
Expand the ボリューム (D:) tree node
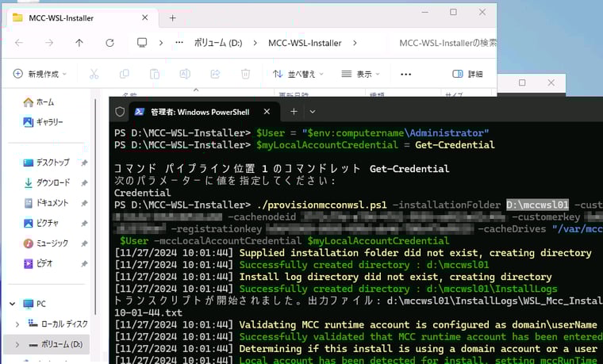pos(17,344)
